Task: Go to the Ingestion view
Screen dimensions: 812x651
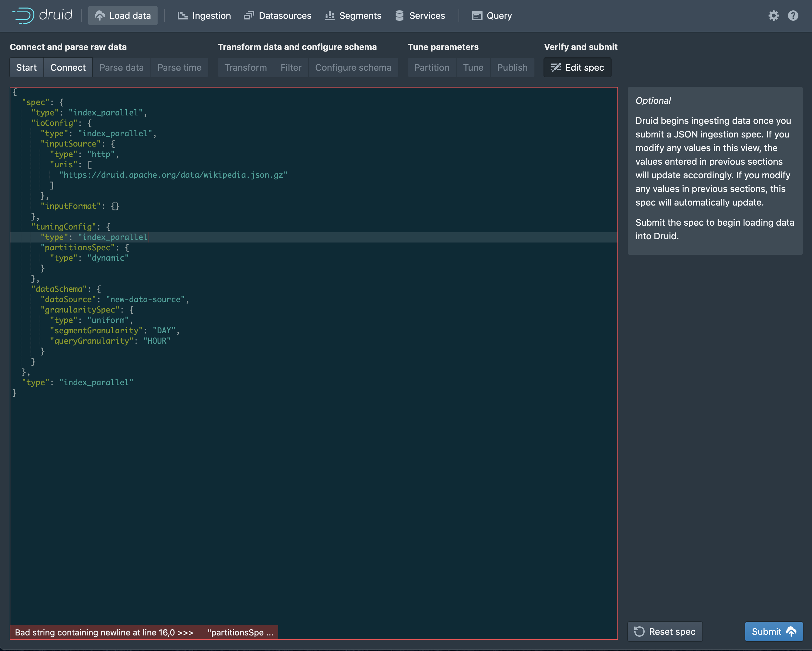Action: coord(204,16)
